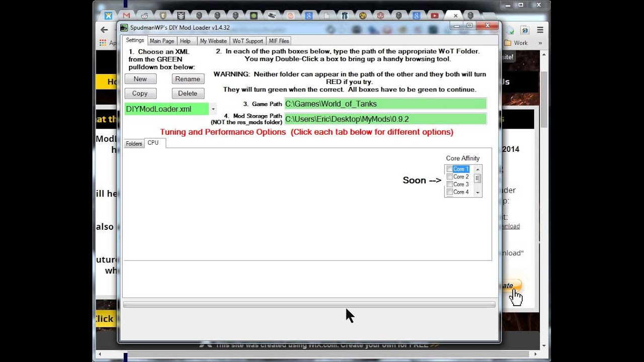Select the first blue X-icon browser tab

109,16
